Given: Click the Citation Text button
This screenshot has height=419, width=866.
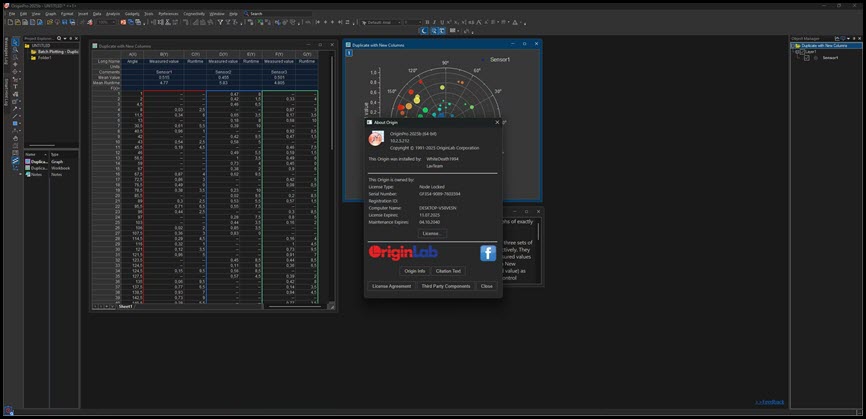Looking at the screenshot, I should [x=448, y=271].
